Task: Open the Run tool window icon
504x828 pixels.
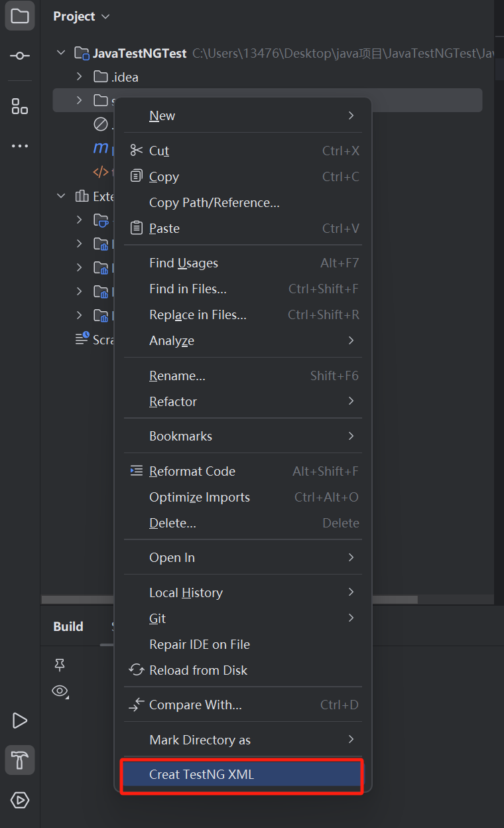Action: (20, 721)
